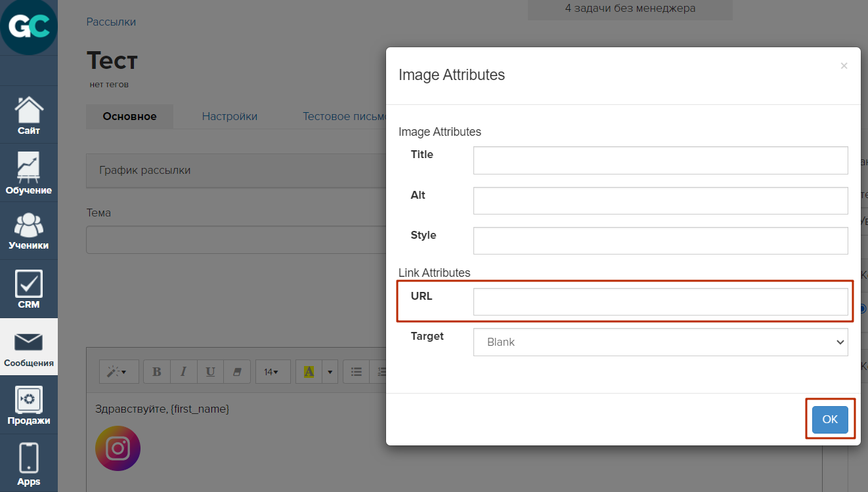
Task: Click the Instagram icon in the email body
Action: [118, 449]
